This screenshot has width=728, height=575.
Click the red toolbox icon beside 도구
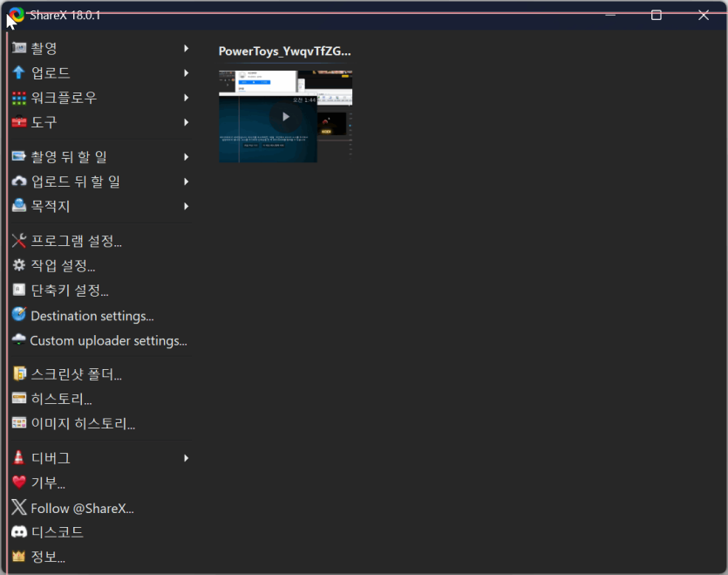point(19,122)
